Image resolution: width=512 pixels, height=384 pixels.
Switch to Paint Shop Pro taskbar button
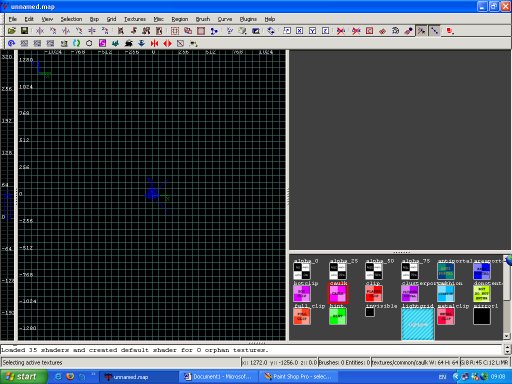click(298, 377)
